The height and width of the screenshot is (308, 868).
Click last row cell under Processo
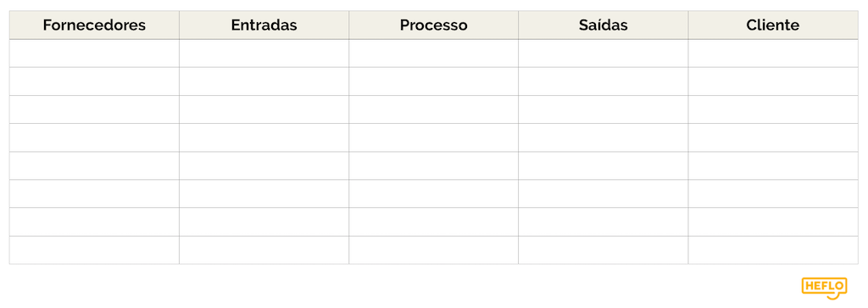pyautogui.click(x=433, y=250)
